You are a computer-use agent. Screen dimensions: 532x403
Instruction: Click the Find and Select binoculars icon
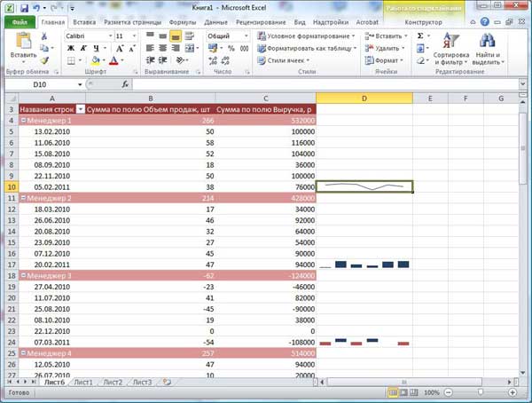point(487,41)
